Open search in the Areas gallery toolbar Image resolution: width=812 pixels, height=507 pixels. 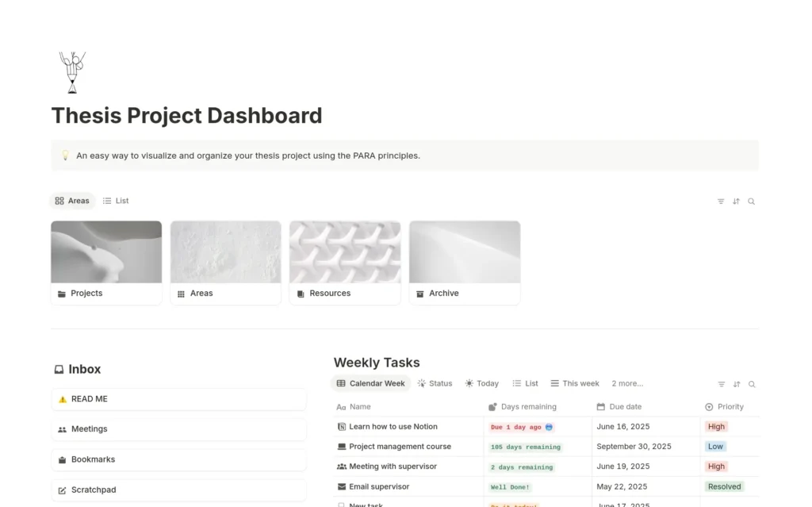pos(752,202)
